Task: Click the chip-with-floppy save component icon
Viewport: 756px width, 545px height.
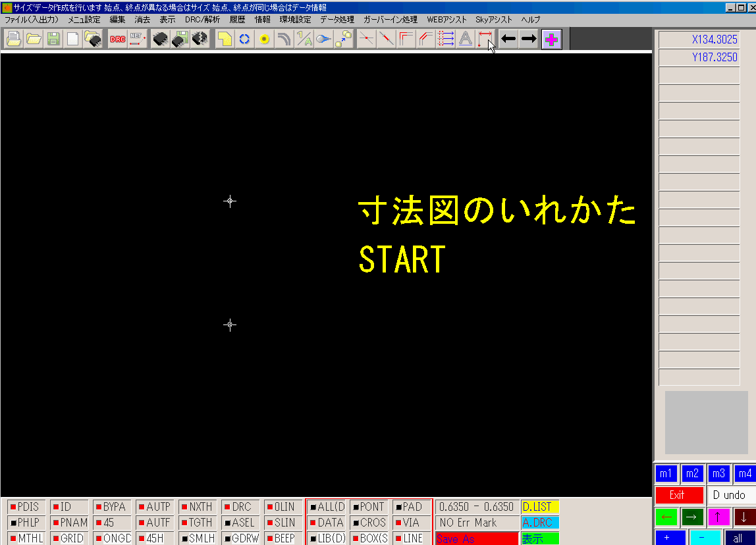Action: click(x=180, y=39)
